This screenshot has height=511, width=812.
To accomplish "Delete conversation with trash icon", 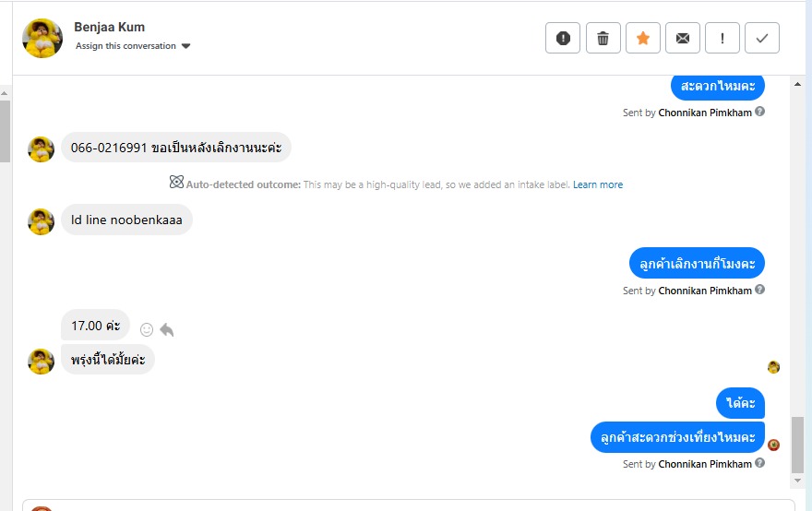I will [x=603, y=38].
